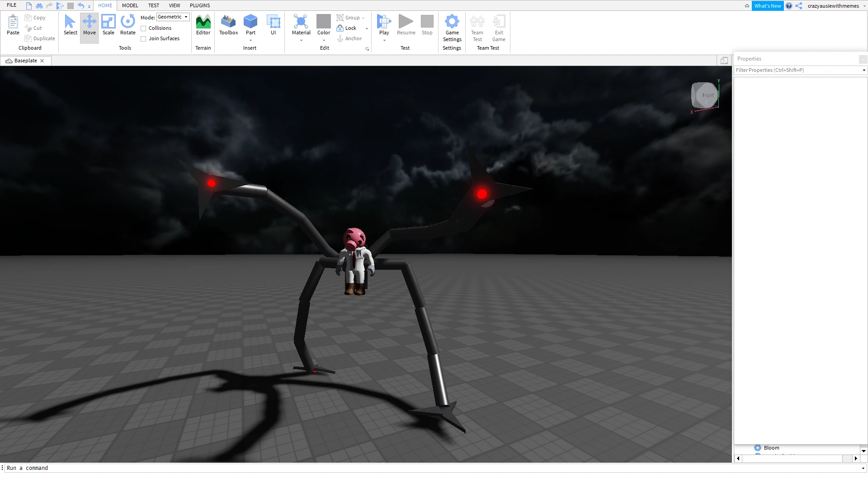Expand the Material dropdown arrow
This screenshot has height=488, width=868.
click(x=301, y=41)
